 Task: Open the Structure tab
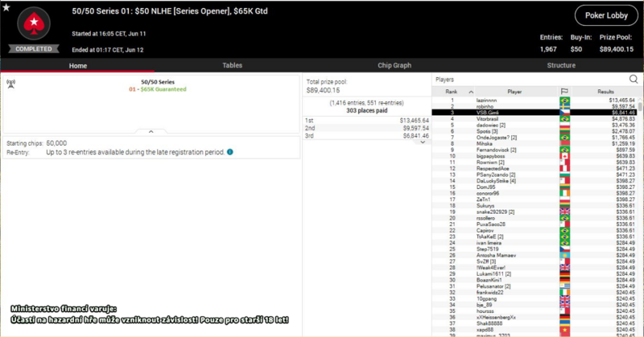pyautogui.click(x=561, y=65)
